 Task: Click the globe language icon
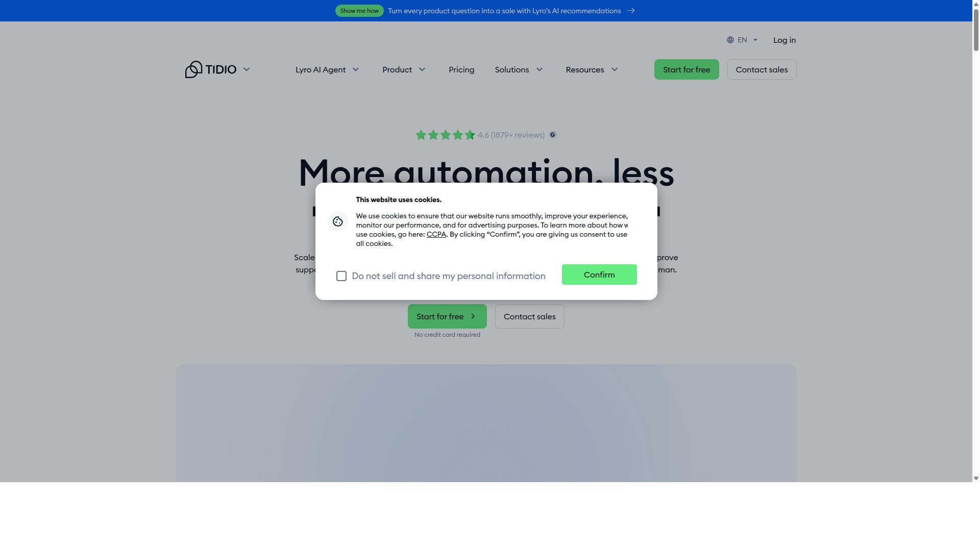[x=730, y=40]
